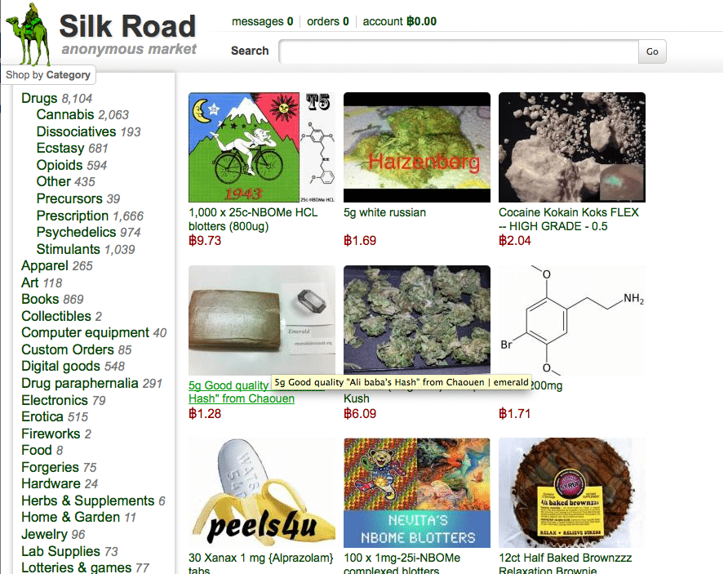Select the Psychedelics subcategory
Image resolution: width=728 pixels, height=574 pixels.
pos(76,232)
